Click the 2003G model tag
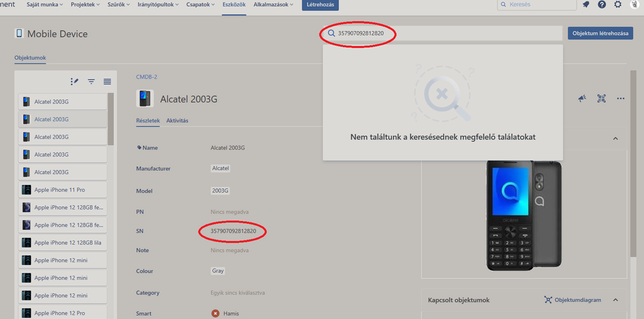 (220, 191)
